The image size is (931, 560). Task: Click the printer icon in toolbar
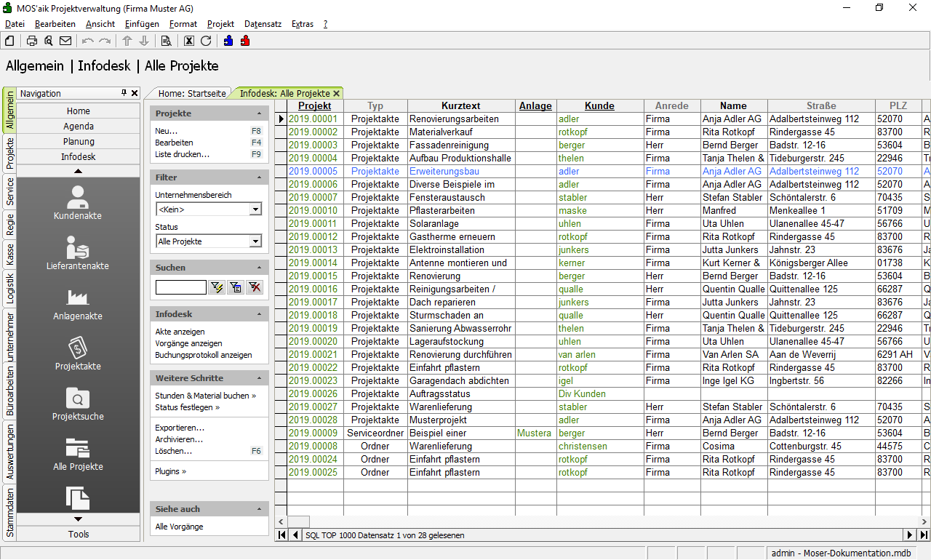(x=32, y=41)
